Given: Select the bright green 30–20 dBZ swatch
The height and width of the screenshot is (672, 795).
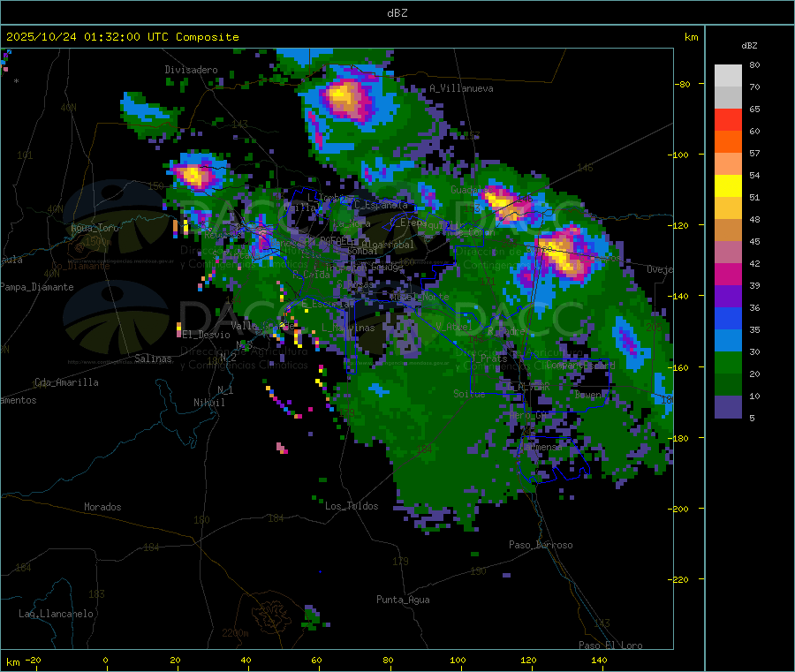Looking at the screenshot, I should (728, 362).
